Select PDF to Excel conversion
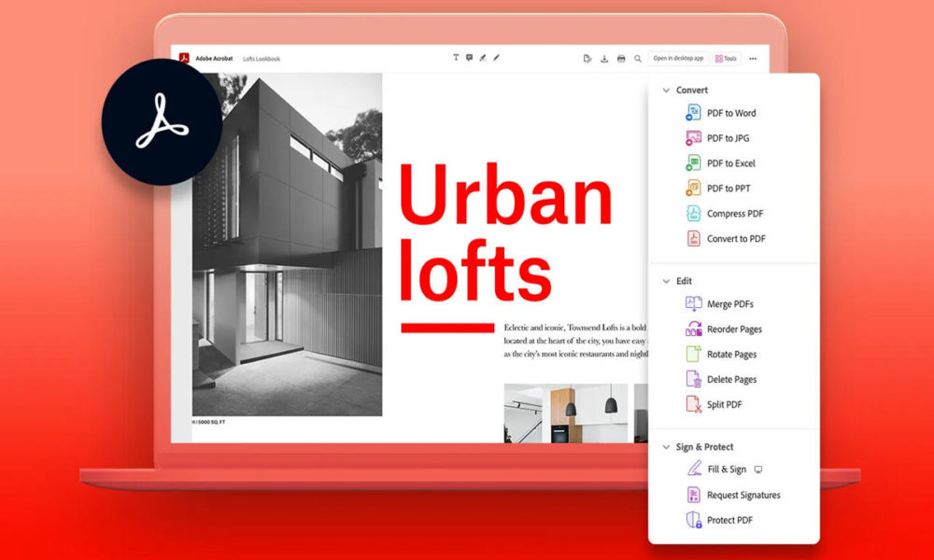Screen dimensions: 934x560 point(734,162)
